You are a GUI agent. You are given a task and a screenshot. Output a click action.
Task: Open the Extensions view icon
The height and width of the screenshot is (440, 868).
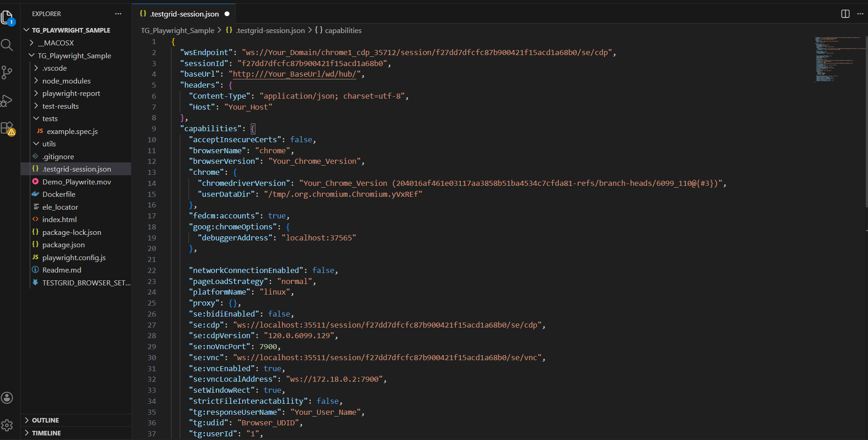tap(7, 128)
